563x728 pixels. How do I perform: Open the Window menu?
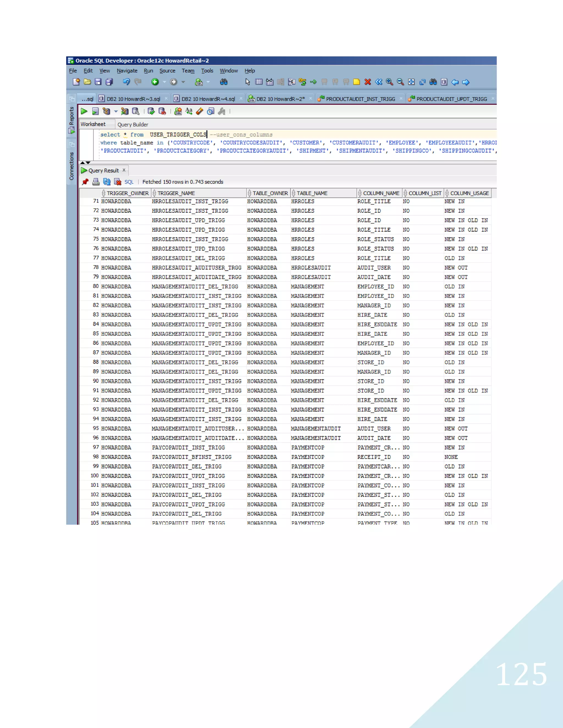(x=229, y=71)
